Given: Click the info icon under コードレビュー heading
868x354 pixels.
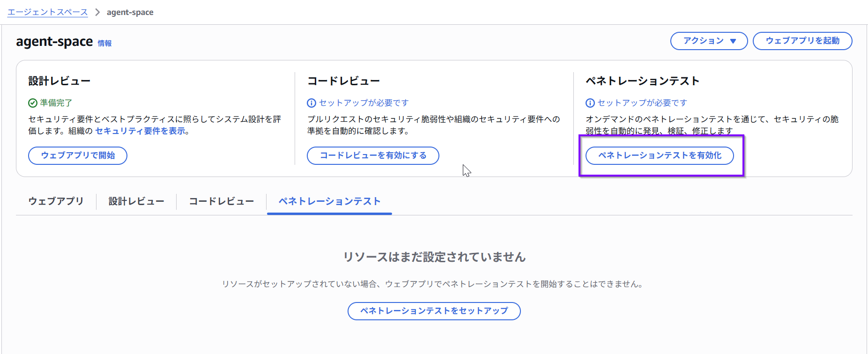Looking at the screenshot, I should click(x=312, y=103).
